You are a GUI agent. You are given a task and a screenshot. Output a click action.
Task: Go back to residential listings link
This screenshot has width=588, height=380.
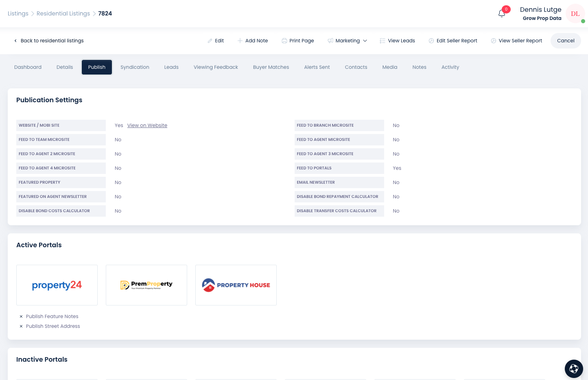coord(52,41)
